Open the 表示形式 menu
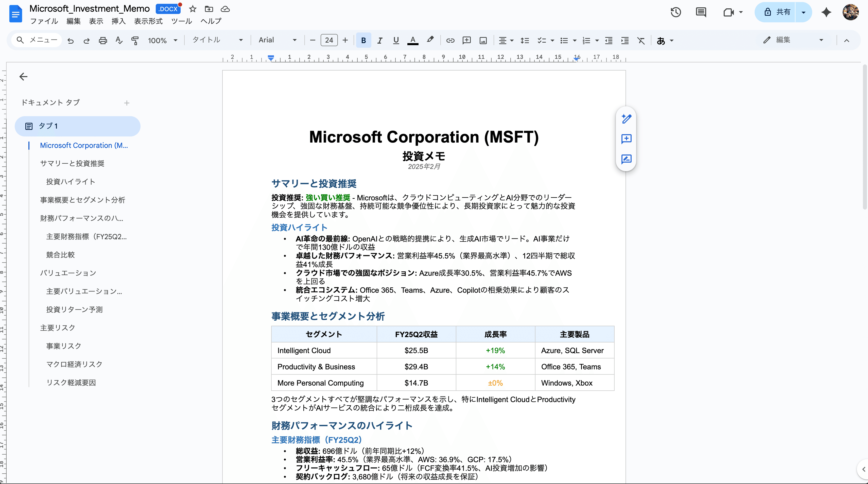 [x=148, y=21]
